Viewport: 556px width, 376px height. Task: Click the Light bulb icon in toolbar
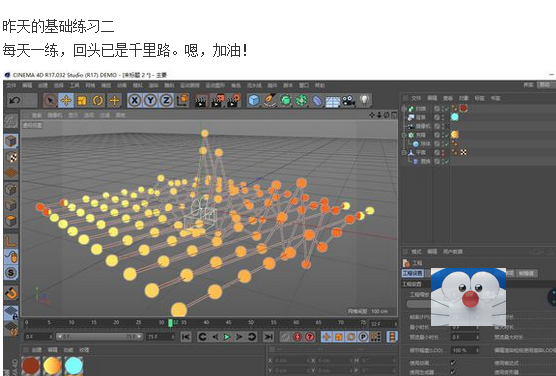point(365,100)
